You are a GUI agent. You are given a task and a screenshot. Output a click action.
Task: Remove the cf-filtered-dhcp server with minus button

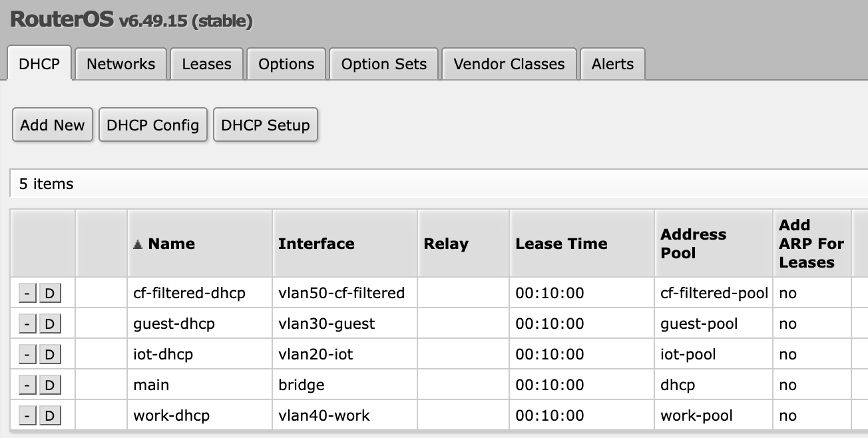[x=27, y=294]
